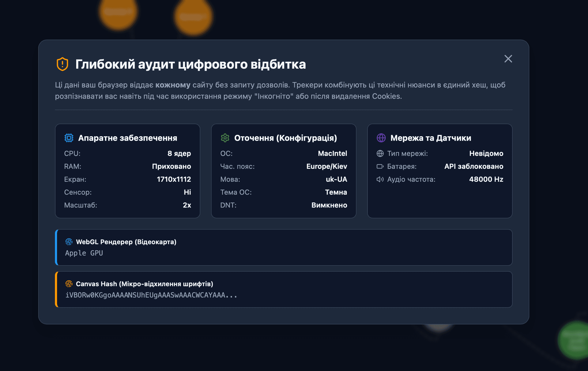Click the WebGL Рендерер (Відеокарта) label
This screenshot has height=371, width=588.
tap(126, 242)
